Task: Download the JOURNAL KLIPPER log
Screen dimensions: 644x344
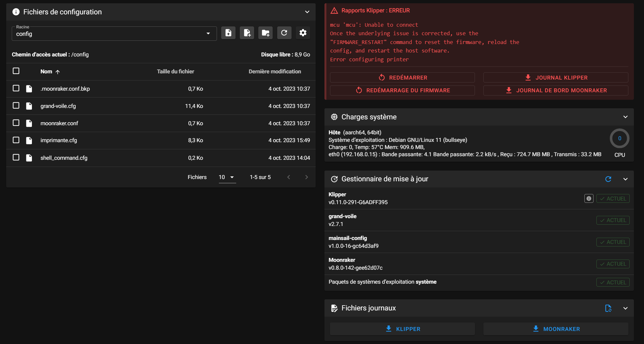Action: 556,78
